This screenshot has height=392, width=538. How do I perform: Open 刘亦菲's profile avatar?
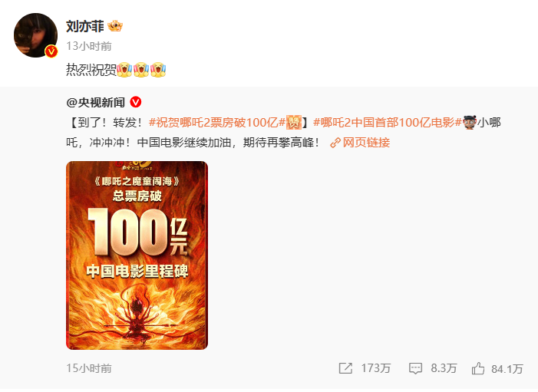pos(35,35)
